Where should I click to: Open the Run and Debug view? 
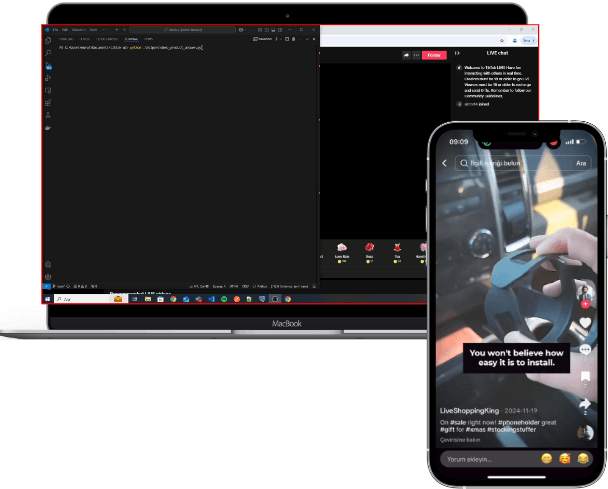(x=48, y=77)
